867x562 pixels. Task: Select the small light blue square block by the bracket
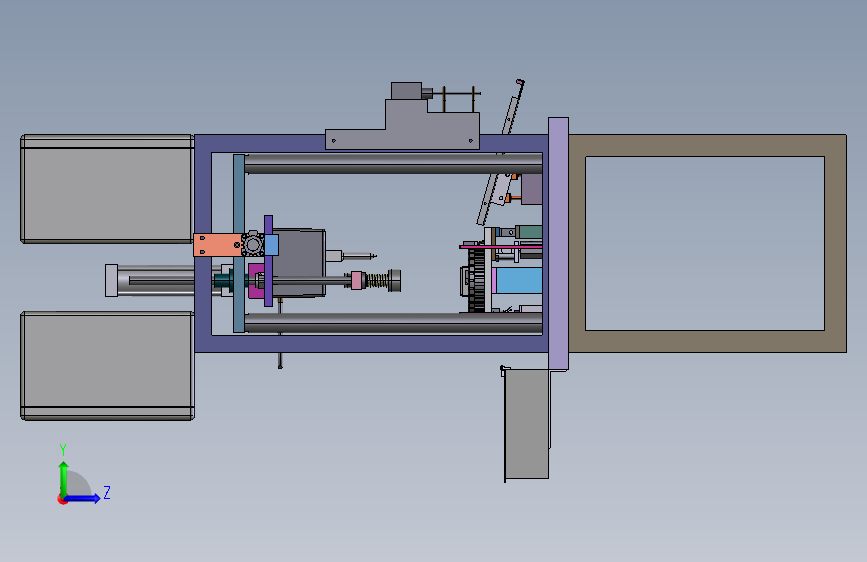click(x=272, y=245)
